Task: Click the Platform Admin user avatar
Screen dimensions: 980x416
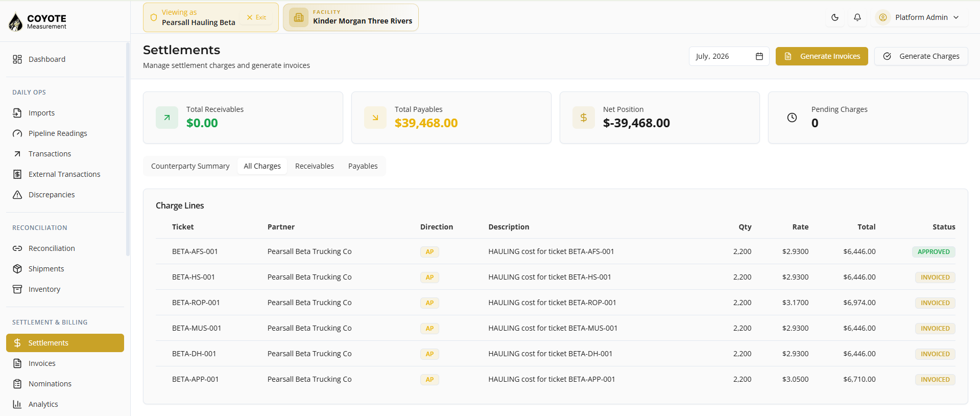Action: 883,17
